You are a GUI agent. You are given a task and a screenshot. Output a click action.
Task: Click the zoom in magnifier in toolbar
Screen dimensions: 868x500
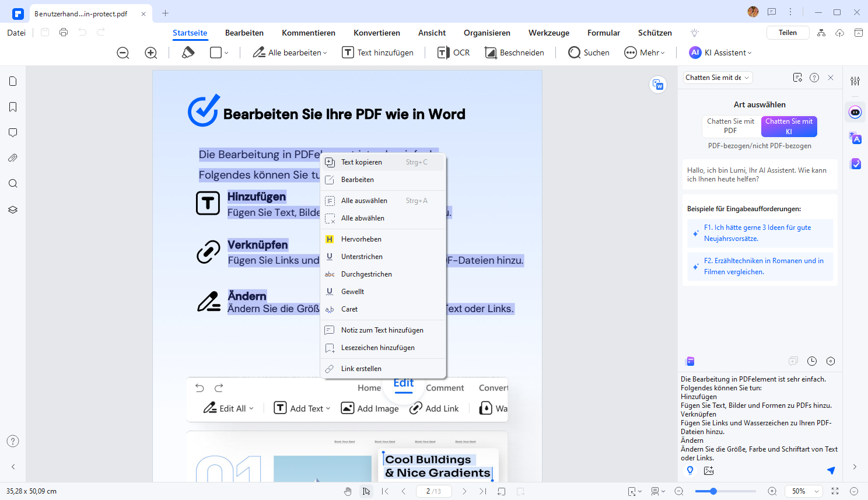[x=151, y=53]
